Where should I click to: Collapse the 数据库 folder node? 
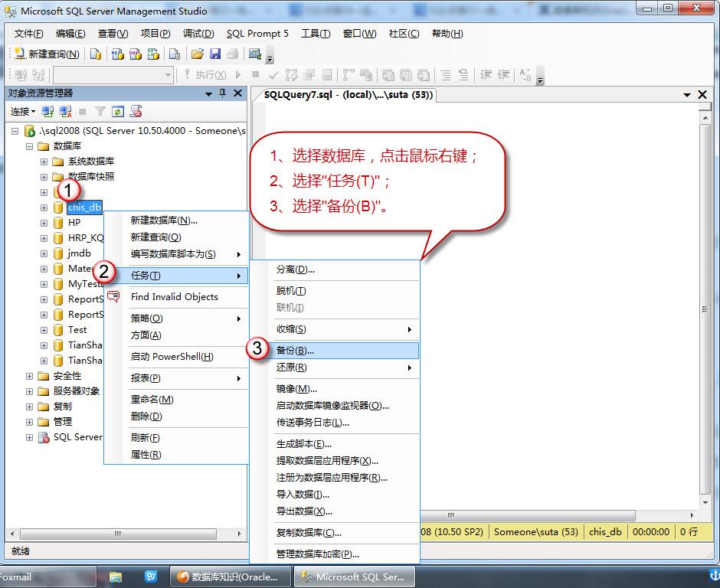29,146
